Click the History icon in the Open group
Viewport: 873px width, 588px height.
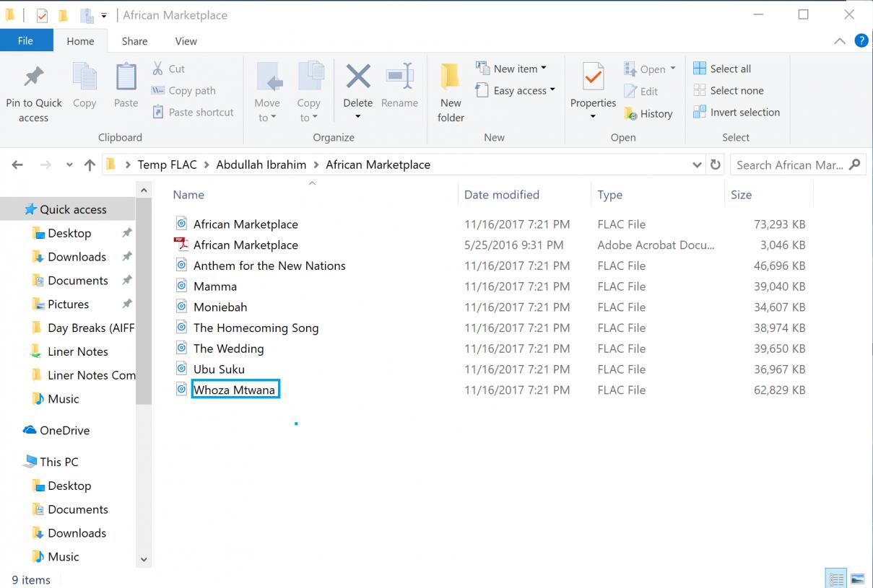click(x=630, y=114)
